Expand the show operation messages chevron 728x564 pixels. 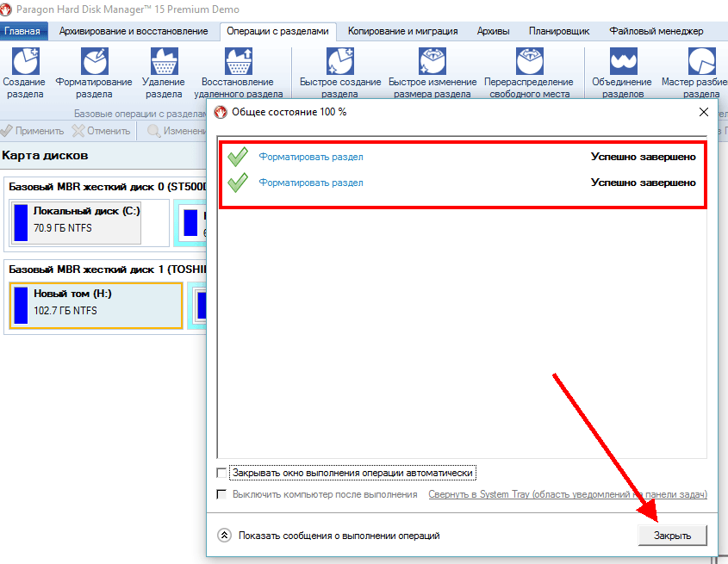[225, 536]
